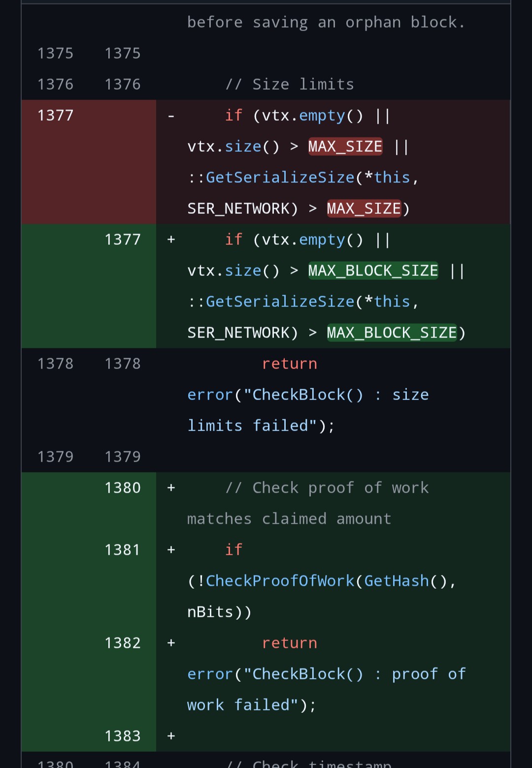The height and width of the screenshot is (768, 532).
Task: Click the minus marker on the removed line
Action: [x=171, y=116]
